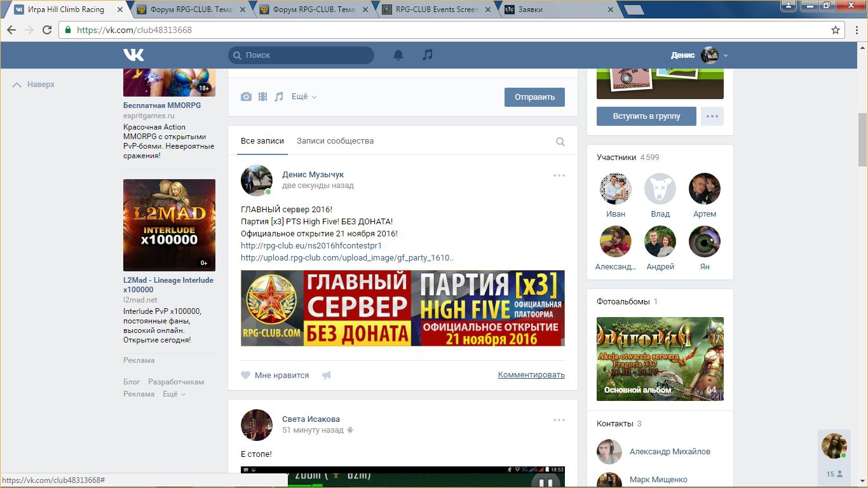The image size is (868, 488).
Task: Click Мне нравится on the post
Action: [x=281, y=376]
